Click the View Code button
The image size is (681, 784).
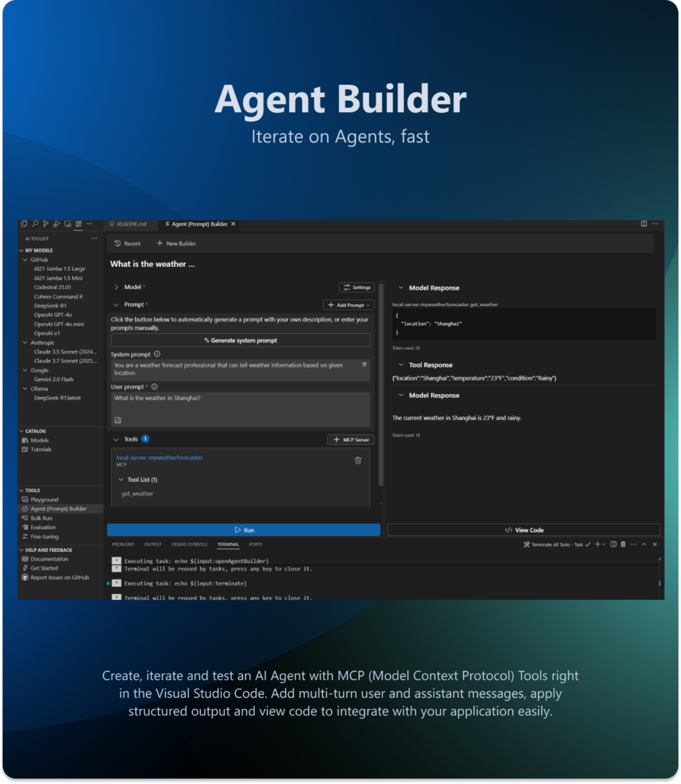[524, 530]
